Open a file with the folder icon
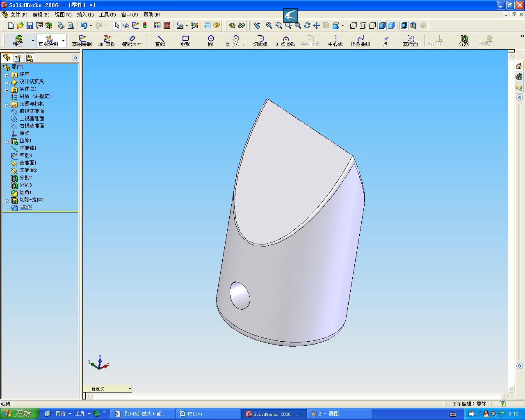The height and width of the screenshot is (420, 525). 20,25
